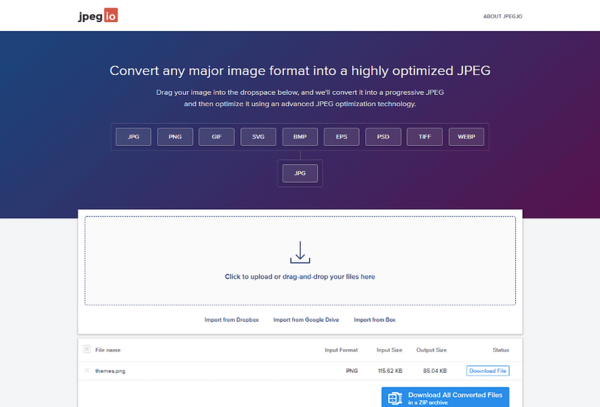Click the Input Format column header
The image size is (600, 407).
pyautogui.click(x=341, y=350)
